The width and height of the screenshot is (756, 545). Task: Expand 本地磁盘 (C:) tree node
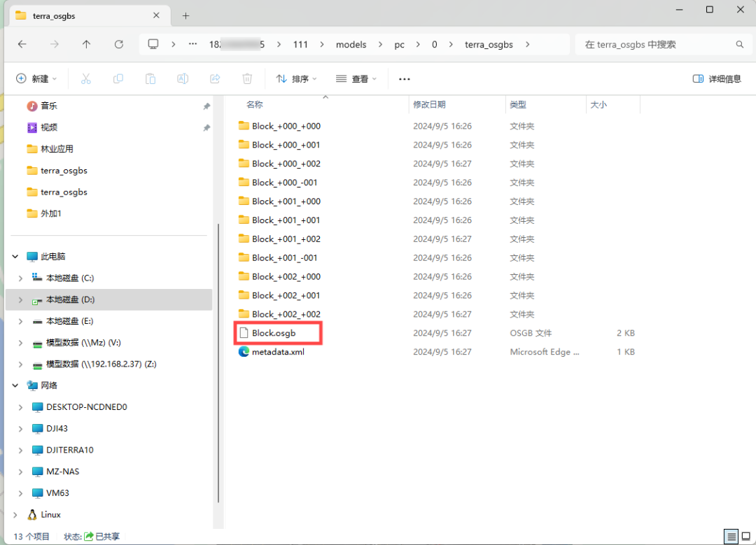tap(20, 278)
